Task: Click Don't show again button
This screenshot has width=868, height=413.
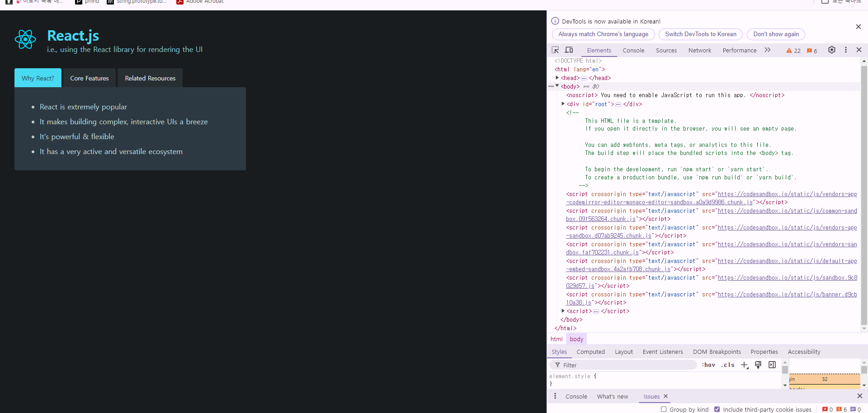Action: [776, 34]
